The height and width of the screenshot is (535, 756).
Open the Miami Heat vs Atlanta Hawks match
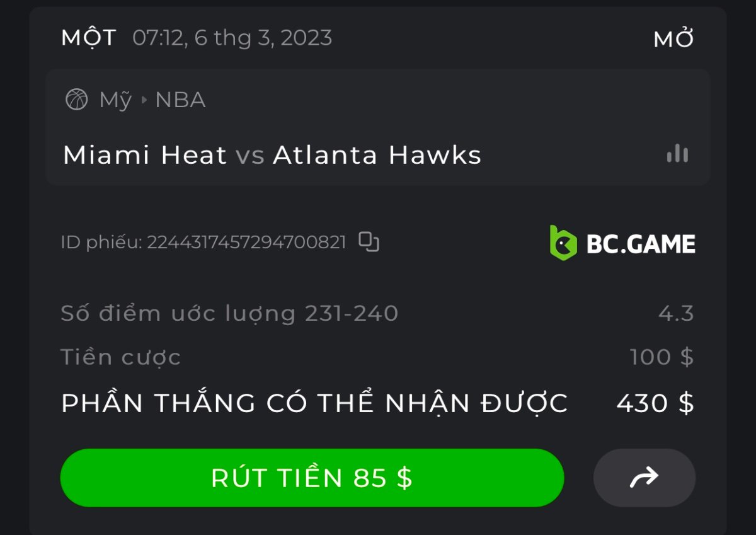point(272,155)
